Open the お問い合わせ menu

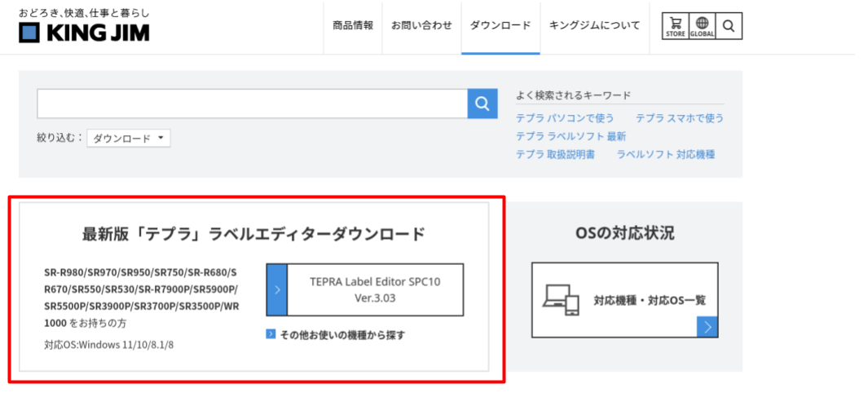[x=421, y=25]
